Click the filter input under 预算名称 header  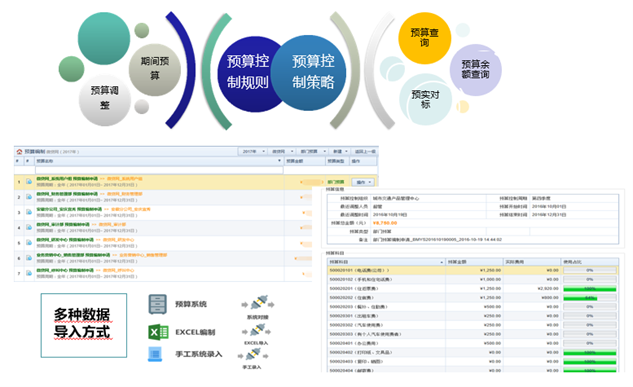point(159,170)
